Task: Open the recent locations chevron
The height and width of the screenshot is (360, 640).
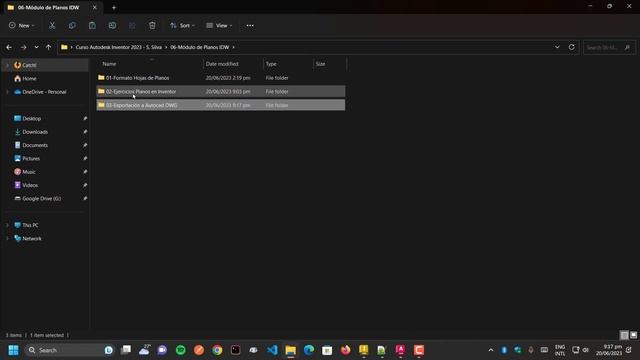Action: [x=36, y=47]
